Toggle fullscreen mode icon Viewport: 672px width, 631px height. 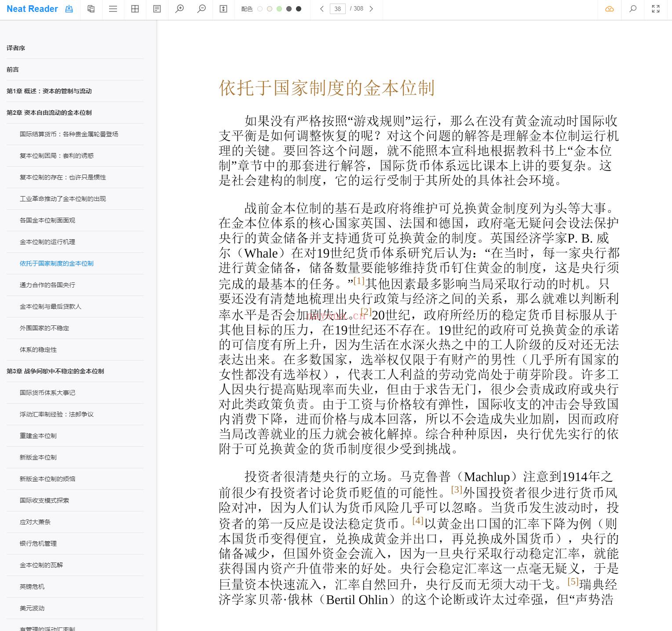(x=656, y=9)
